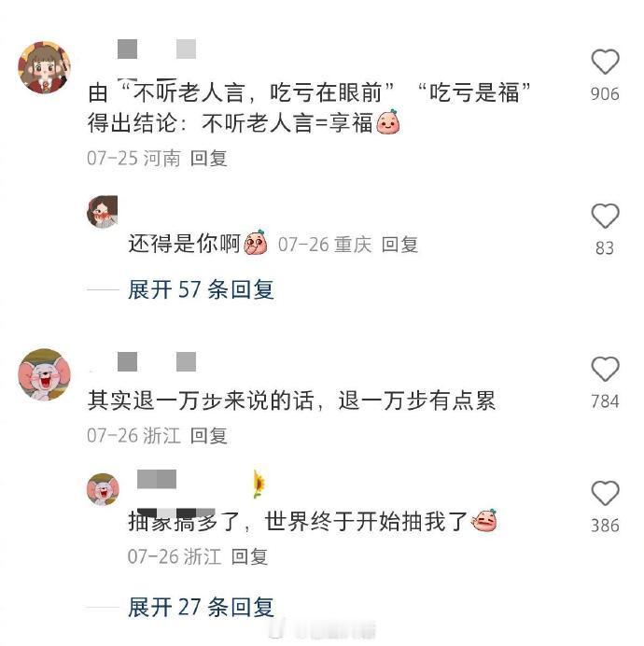Viewport: 644px width, 646px height.
Task: Tap the sunflower-badged username on the reply
Action: click(x=201, y=480)
